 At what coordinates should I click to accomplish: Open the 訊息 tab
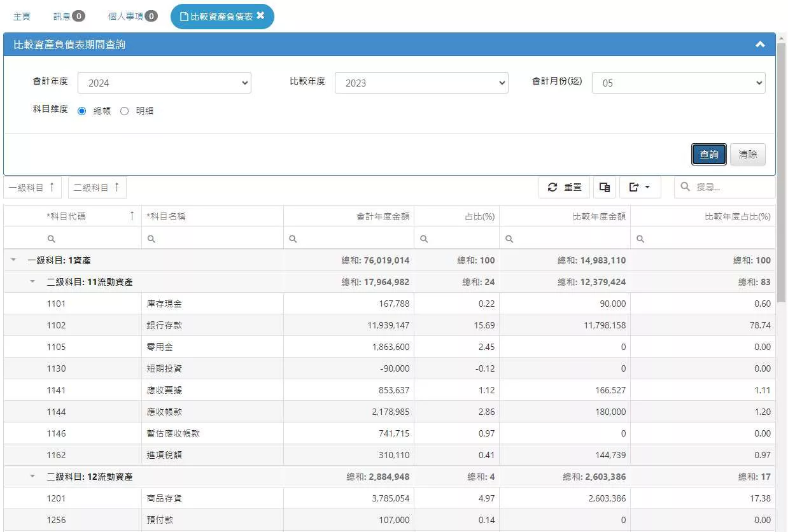point(69,17)
